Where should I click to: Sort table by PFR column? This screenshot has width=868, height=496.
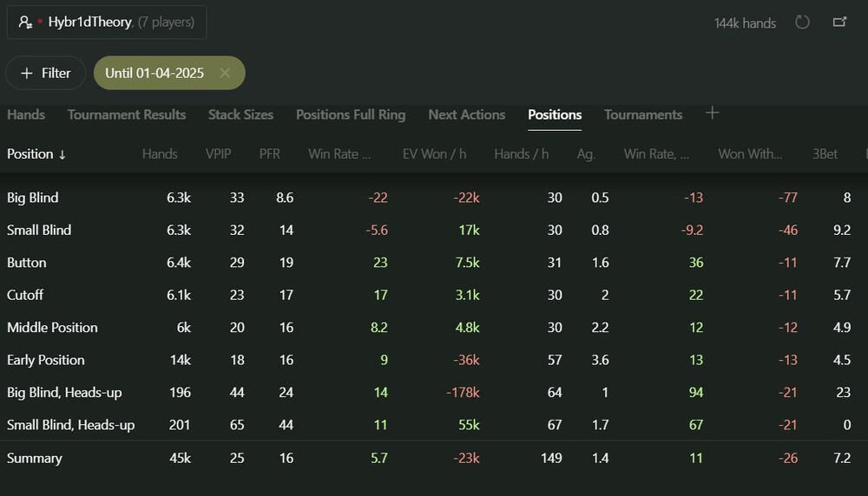point(269,153)
